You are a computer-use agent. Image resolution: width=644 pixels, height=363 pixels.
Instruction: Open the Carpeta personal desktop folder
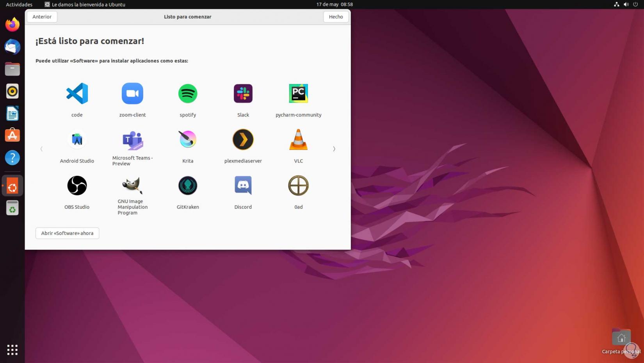621,342
